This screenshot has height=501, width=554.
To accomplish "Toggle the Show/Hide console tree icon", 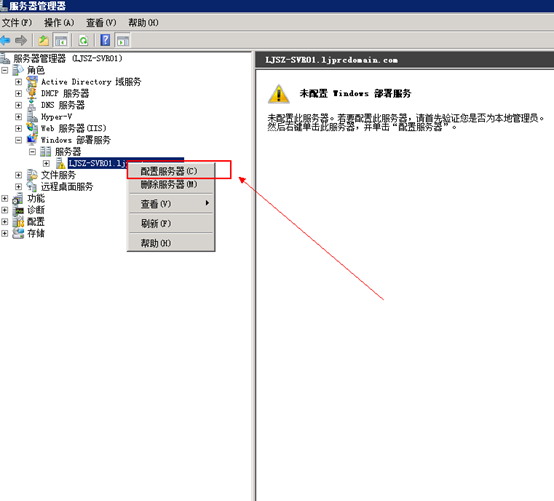I will coord(61,40).
